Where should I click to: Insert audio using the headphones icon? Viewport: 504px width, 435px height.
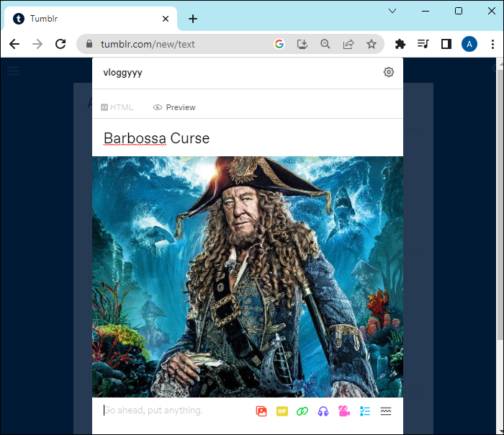click(323, 411)
